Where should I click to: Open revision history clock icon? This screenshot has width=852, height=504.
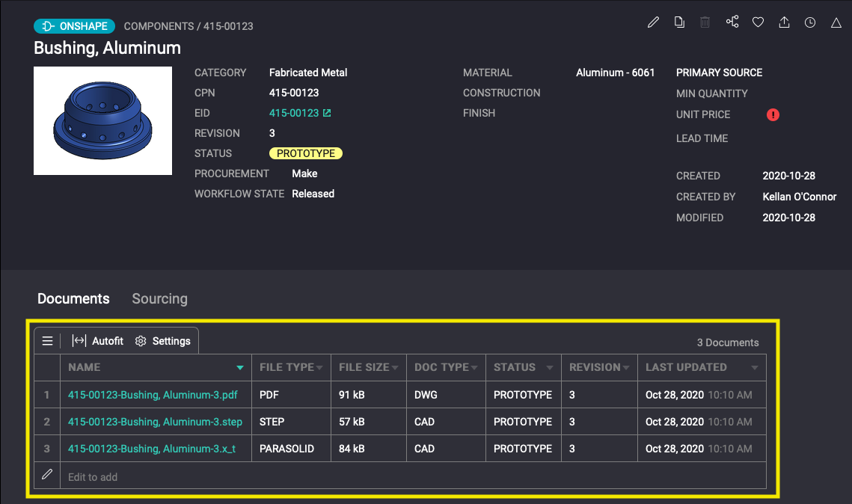(810, 22)
